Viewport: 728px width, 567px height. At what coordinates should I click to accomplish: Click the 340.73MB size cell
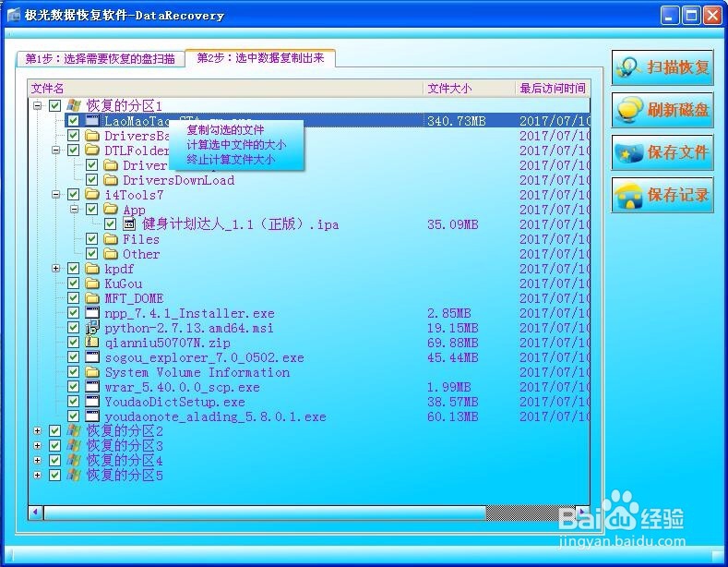click(457, 121)
